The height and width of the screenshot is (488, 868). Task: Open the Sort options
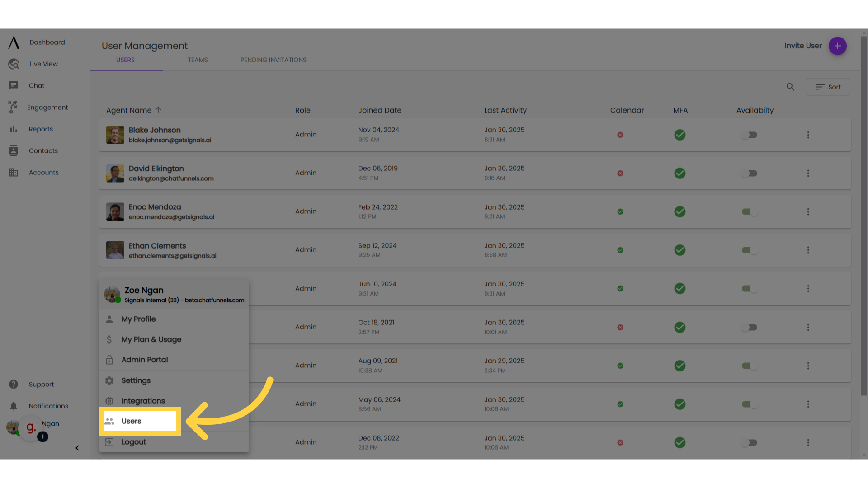coord(828,87)
